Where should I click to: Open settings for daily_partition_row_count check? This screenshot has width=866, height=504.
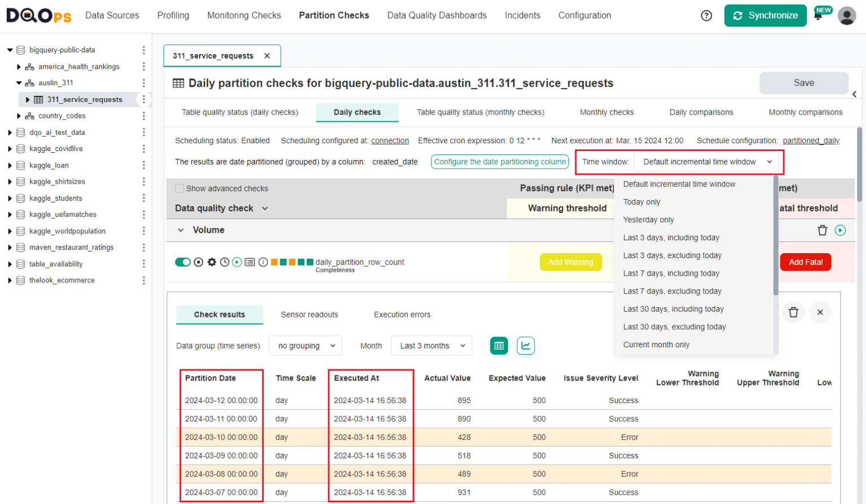coord(211,262)
